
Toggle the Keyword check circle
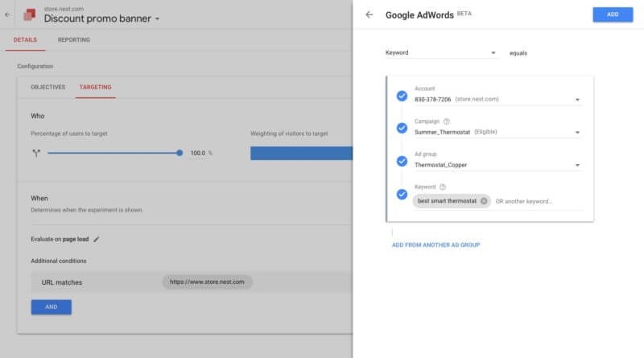402,194
